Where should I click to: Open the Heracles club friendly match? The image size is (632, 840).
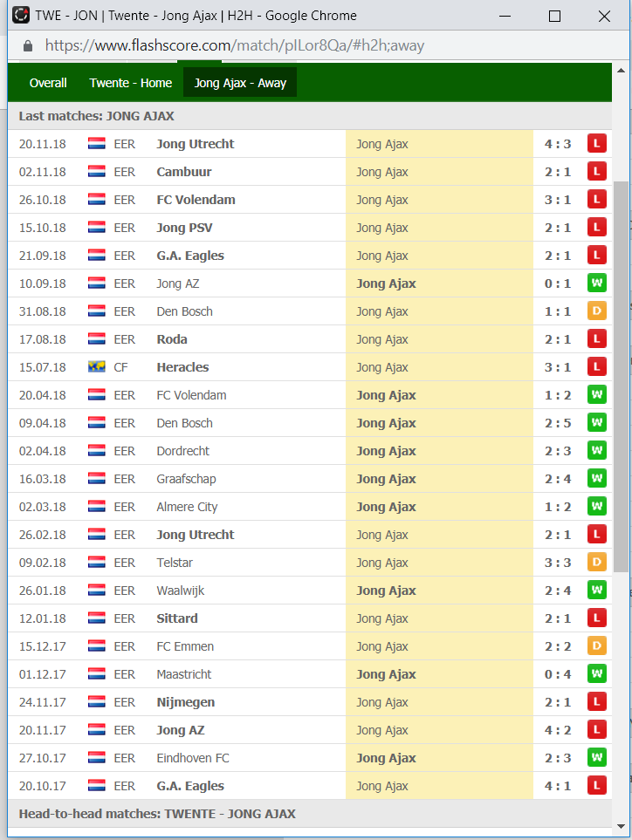pos(310,367)
